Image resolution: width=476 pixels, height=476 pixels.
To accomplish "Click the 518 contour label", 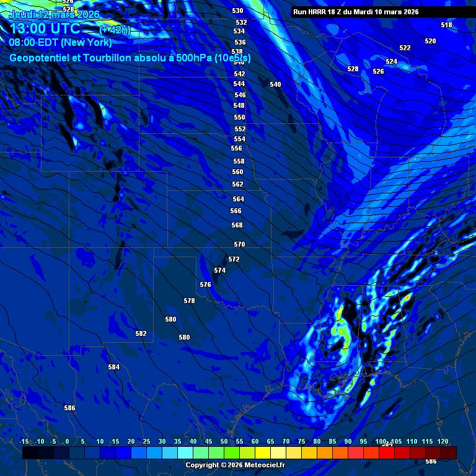I will pos(446,25).
